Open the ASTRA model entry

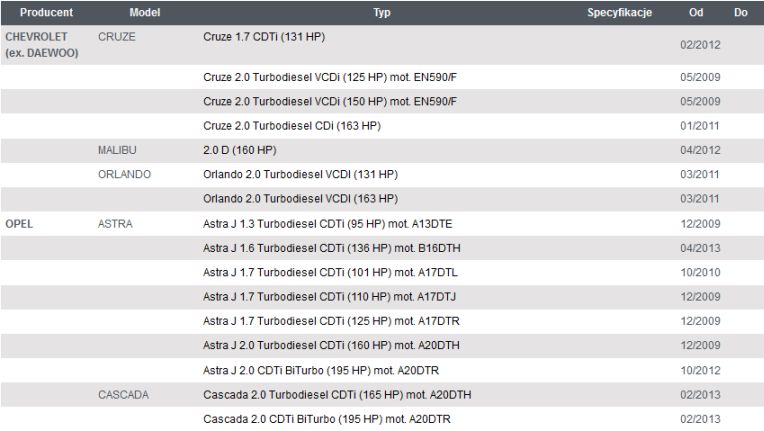tap(115, 224)
